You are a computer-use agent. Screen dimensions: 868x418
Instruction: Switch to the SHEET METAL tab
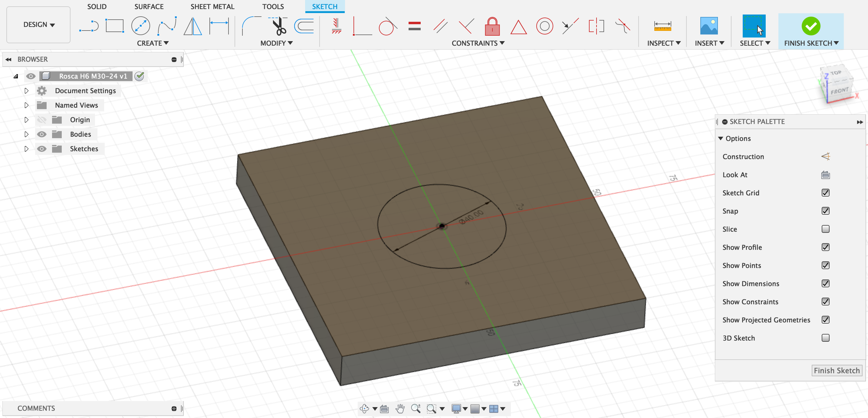point(212,6)
